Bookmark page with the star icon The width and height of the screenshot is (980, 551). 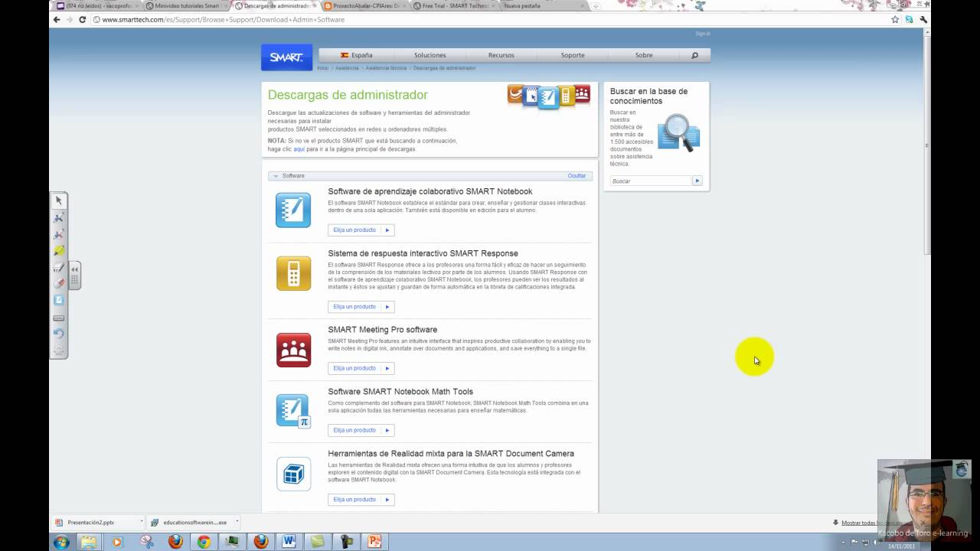point(895,19)
